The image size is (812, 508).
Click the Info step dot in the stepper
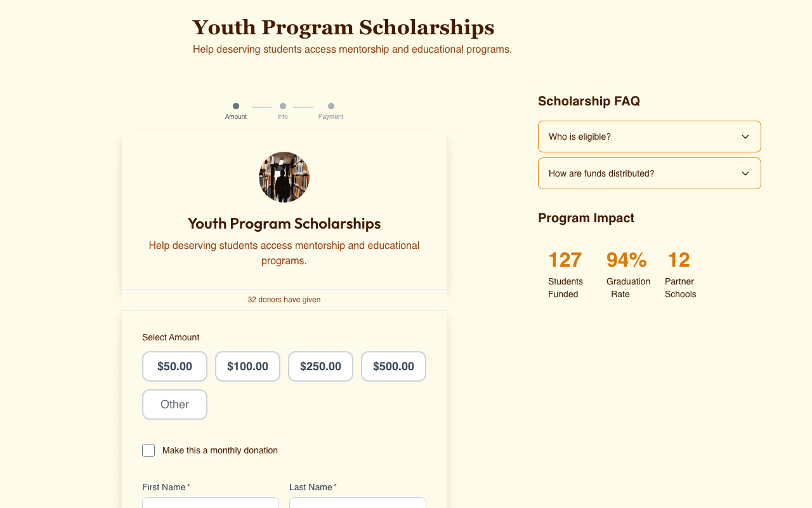pyautogui.click(x=282, y=105)
